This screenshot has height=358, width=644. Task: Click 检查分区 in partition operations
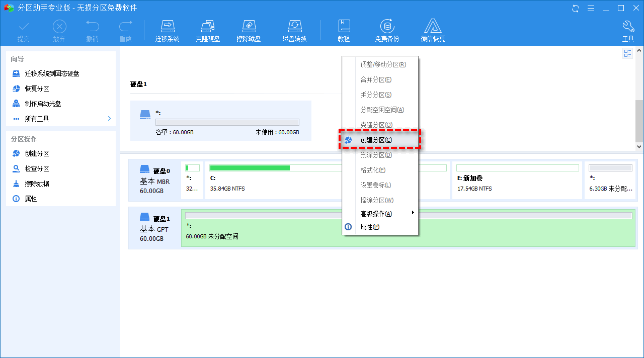[37, 168]
